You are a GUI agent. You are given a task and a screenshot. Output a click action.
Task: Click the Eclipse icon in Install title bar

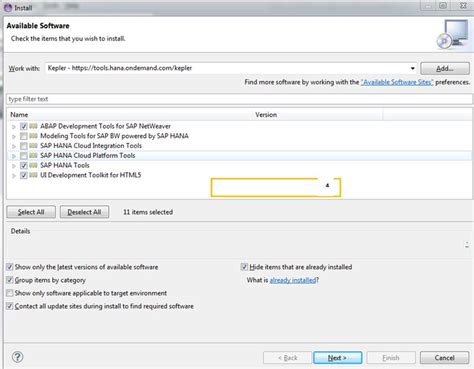tap(8, 7)
